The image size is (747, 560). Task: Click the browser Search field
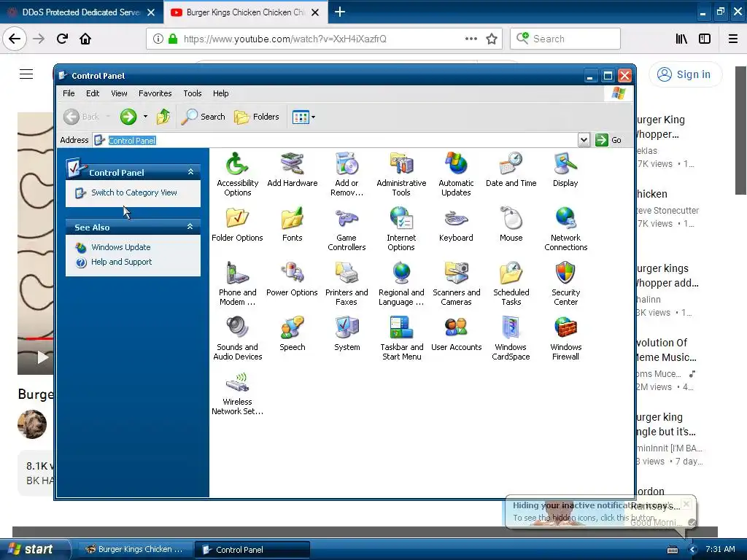[x=565, y=39]
